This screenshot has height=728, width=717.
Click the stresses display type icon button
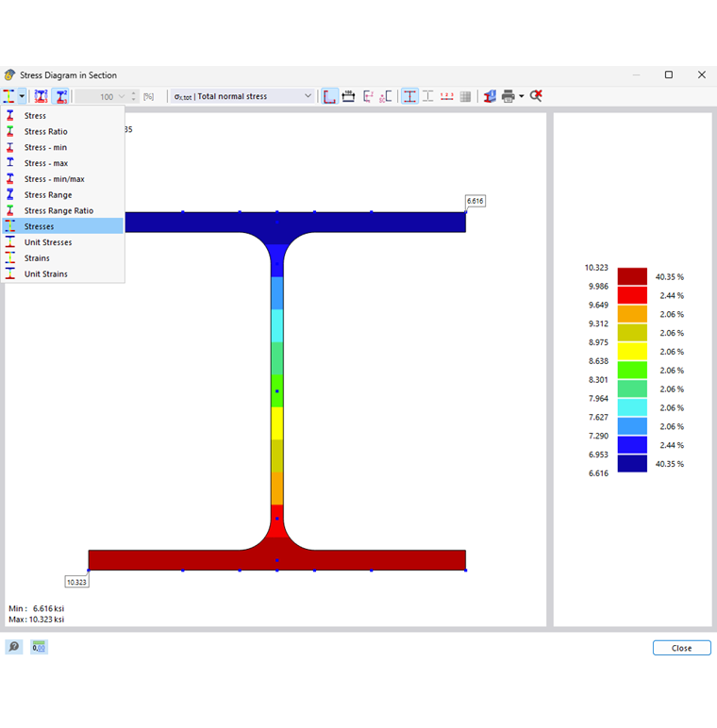click(8, 96)
